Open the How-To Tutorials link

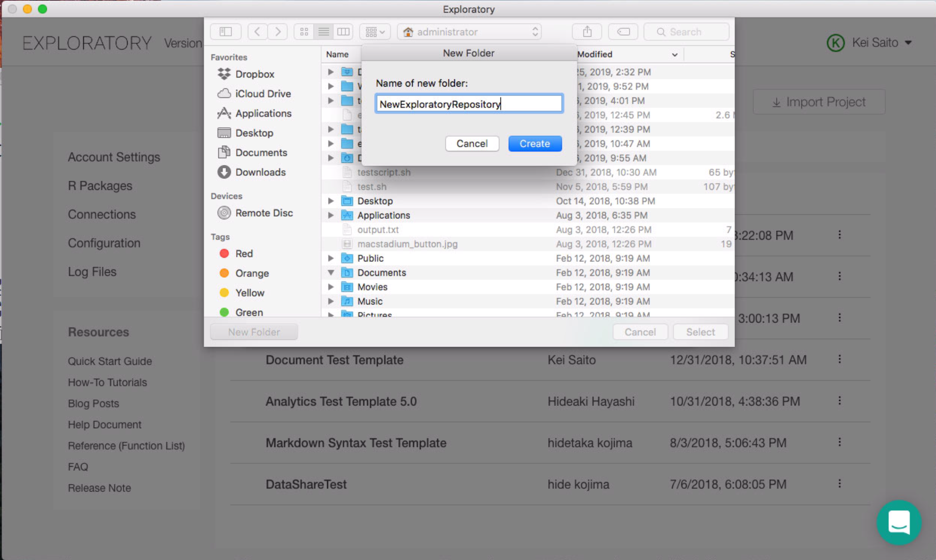tap(107, 382)
